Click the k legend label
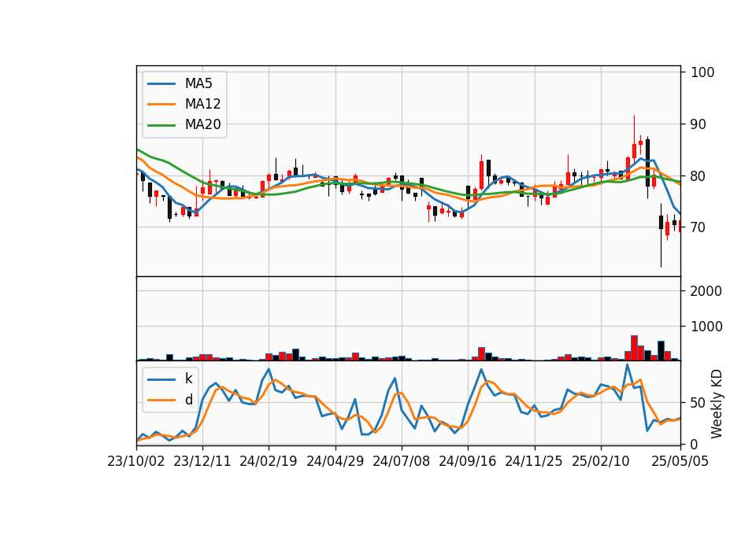Viewport: 756px width, 543px height. pyautogui.click(x=188, y=379)
